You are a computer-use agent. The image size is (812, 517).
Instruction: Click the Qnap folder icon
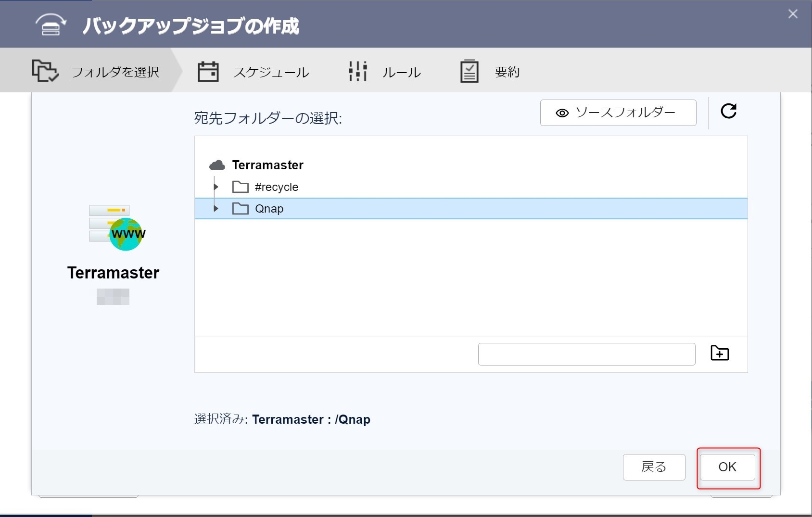click(240, 209)
